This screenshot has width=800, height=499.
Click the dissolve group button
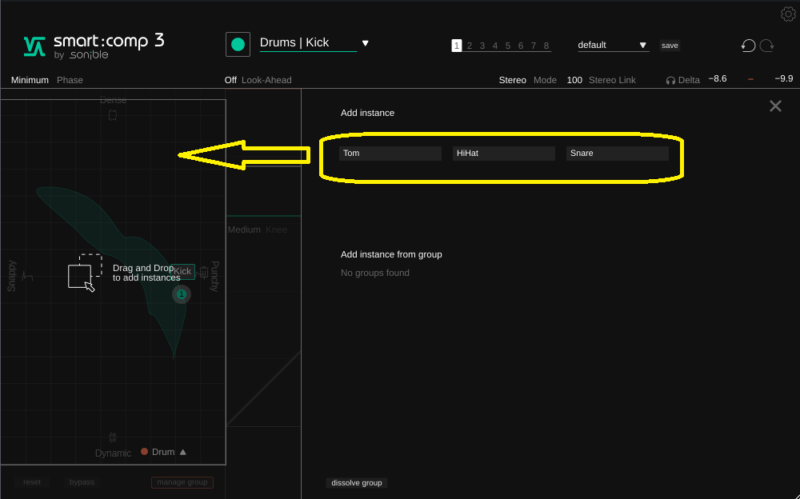coord(357,483)
